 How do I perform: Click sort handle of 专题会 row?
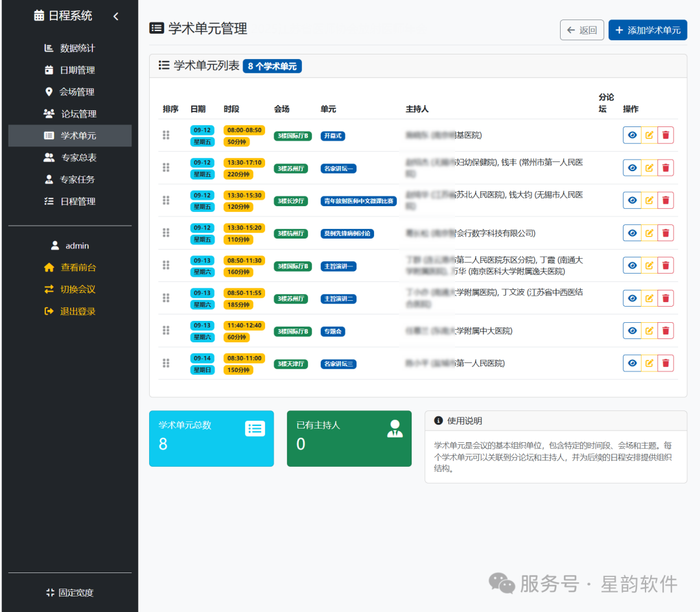166,331
